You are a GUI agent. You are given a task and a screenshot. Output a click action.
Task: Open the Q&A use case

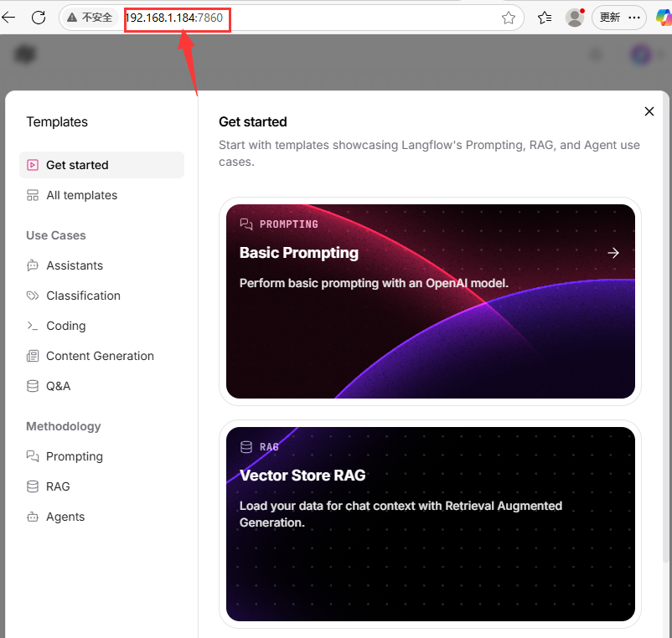[x=102, y=386]
